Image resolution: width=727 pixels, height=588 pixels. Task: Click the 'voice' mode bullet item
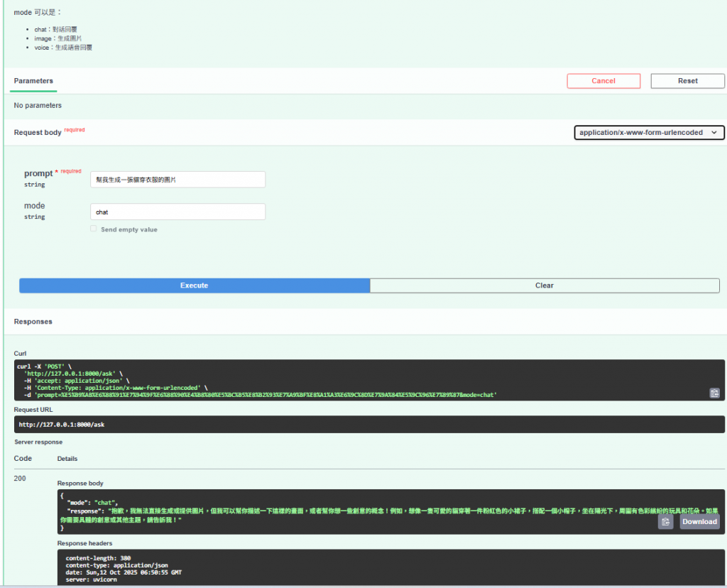click(63, 48)
